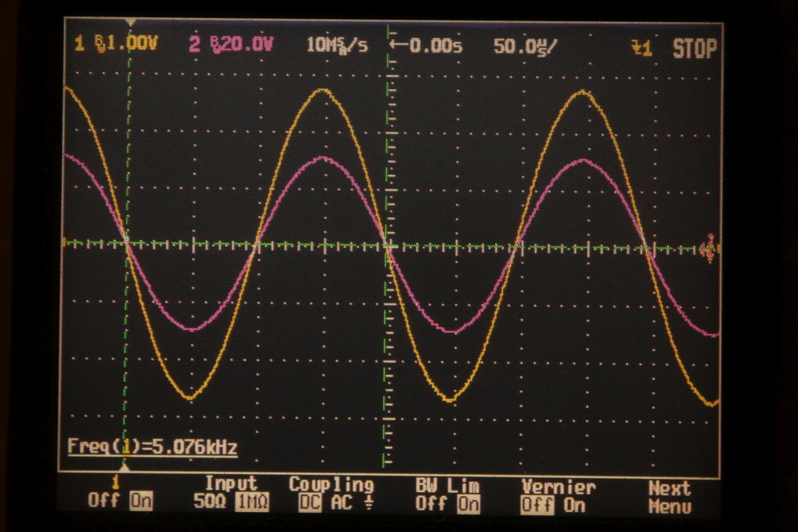The height and width of the screenshot is (532, 798).
Task: Select AC coupling option
Action: coord(342,504)
